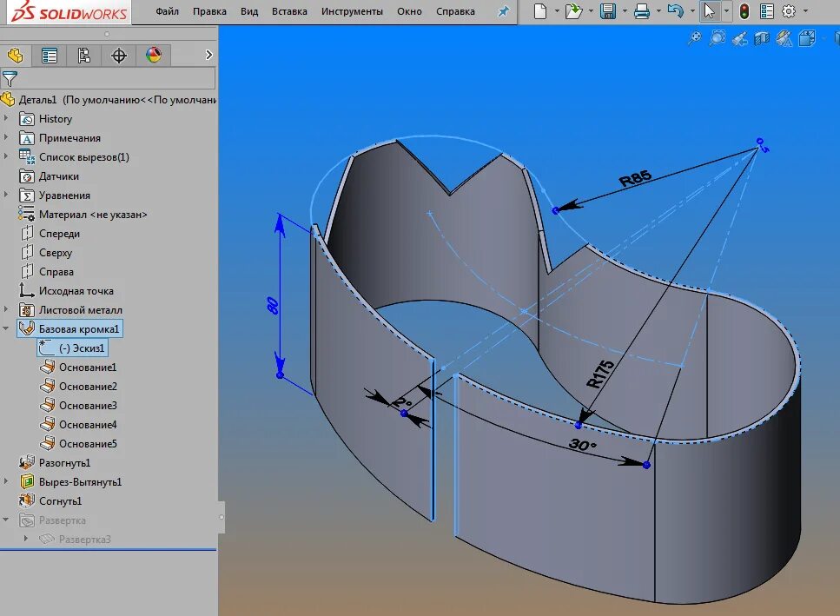Expand the History folder
Viewport: 840px width, 616px height.
tap(6, 118)
